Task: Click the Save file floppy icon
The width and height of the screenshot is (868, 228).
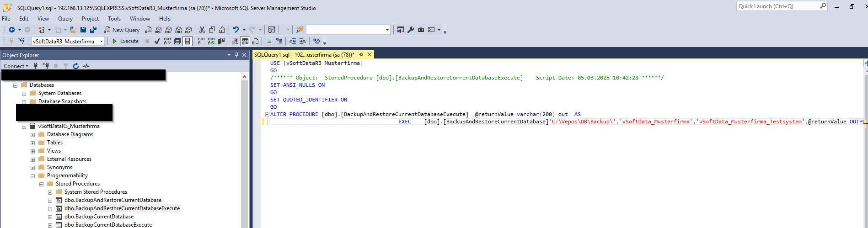Action: [x=83, y=30]
